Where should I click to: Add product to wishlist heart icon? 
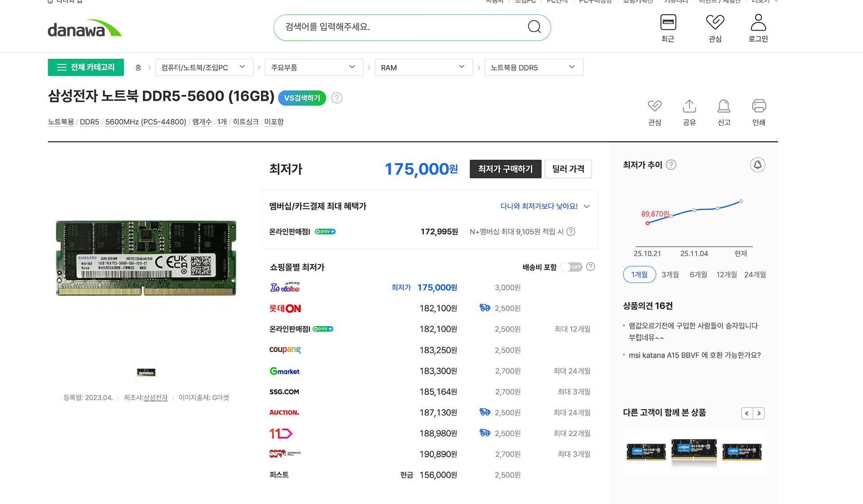tap(654, 106)
